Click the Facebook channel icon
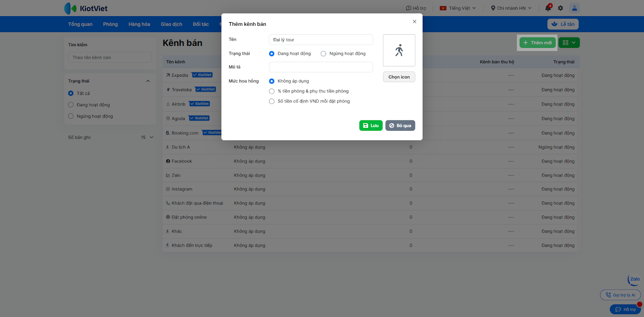Image resolution: width=644 pixels, height=317 pixels. pos(168,161)
